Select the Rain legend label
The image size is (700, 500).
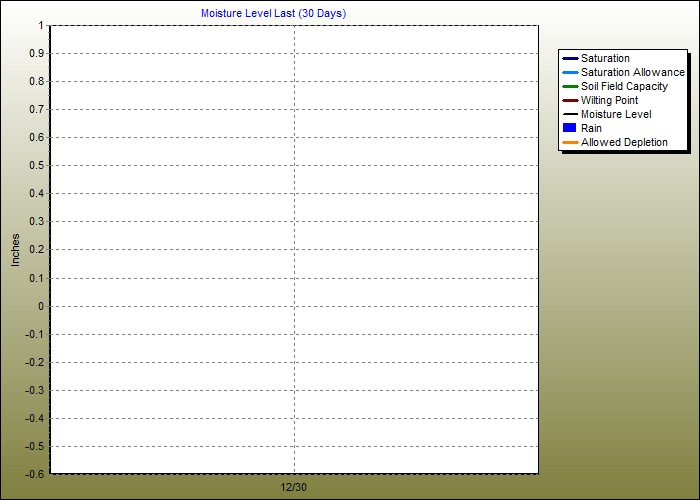(x=591, y=129)
